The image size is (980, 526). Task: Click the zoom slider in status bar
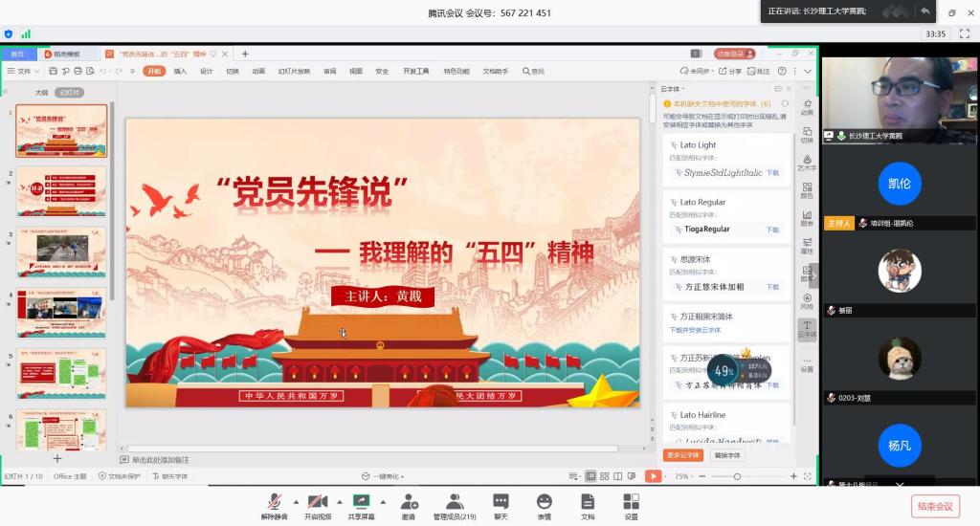pyautogui.click(x=737, y=476)
